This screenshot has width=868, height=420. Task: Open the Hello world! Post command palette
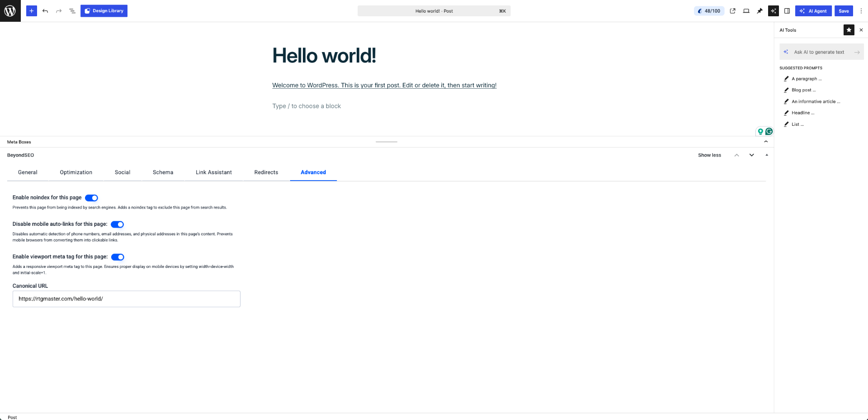tap(434, 11)
